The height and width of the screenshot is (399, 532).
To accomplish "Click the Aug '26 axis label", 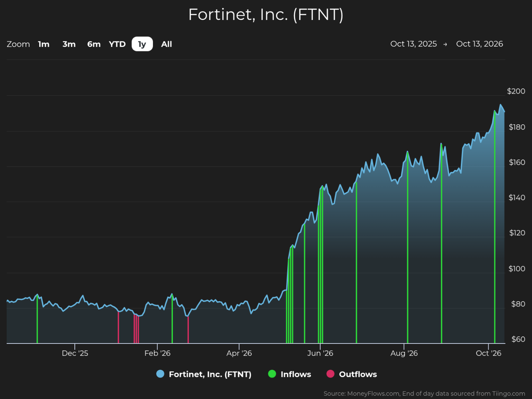I will [x=404, y=353].
